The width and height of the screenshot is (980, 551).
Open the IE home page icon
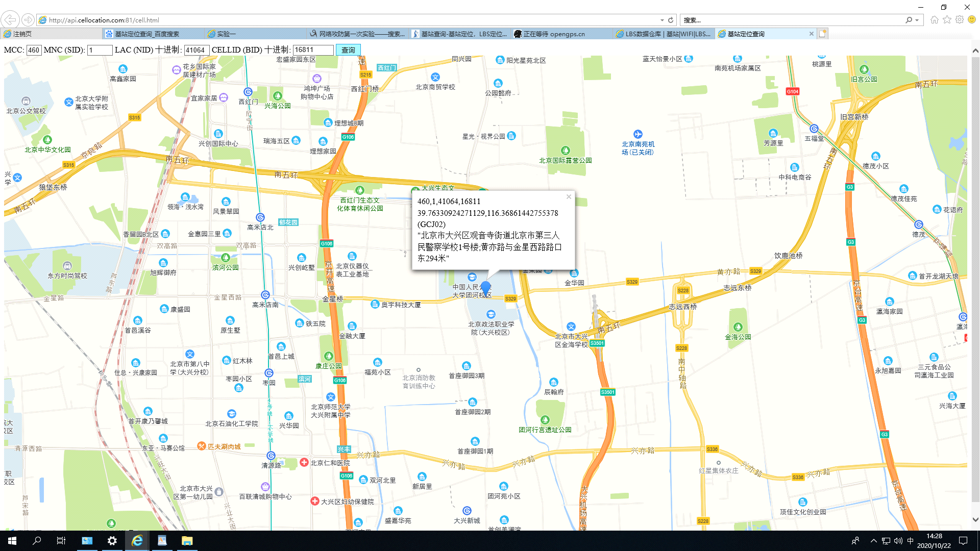934,20
